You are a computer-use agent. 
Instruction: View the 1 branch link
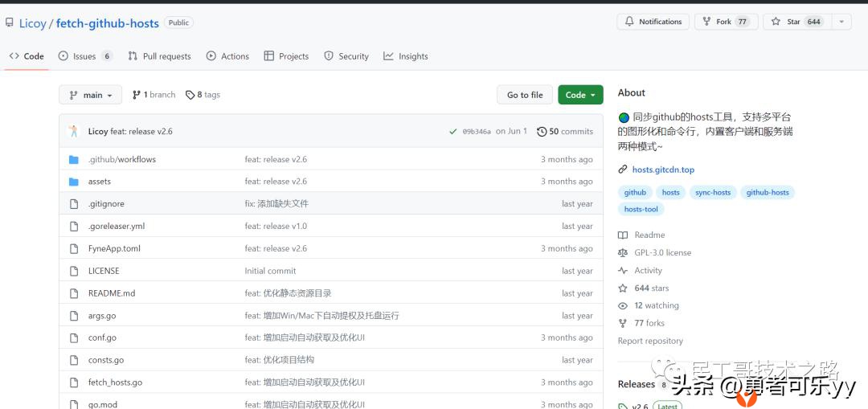pyautogui.click(x=154, y=95)
